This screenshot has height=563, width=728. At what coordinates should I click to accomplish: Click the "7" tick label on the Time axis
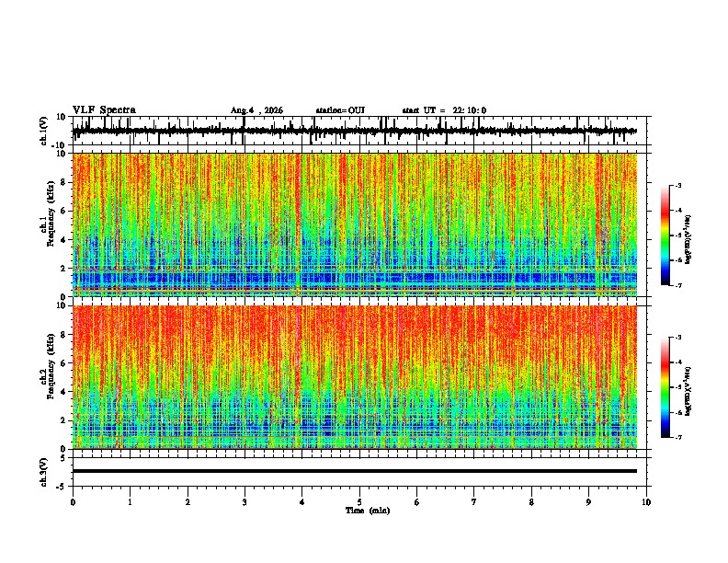coord(474,502)
